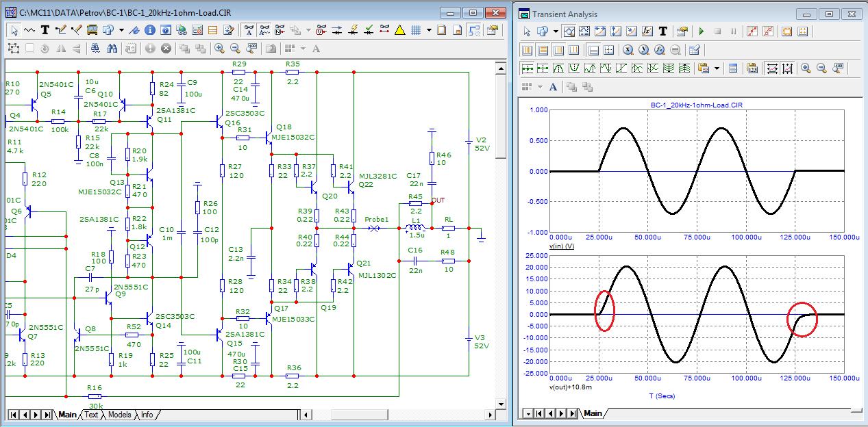Click the X-axis scale magnifier icon
Screen dimensions: 868x427
[x=627, y=49]
